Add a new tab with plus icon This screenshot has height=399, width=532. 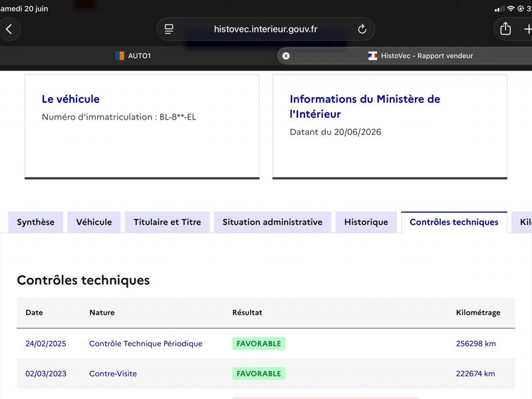coord(527,29)
